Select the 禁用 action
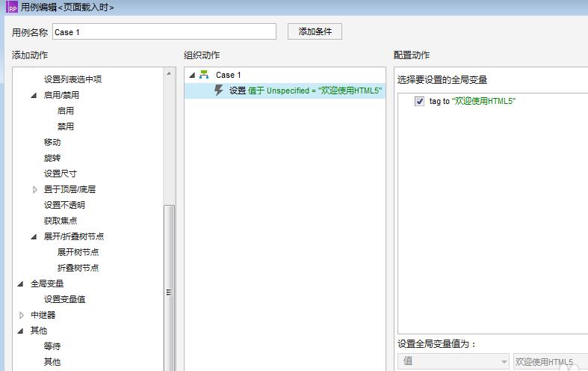 (x=66, y=126)
